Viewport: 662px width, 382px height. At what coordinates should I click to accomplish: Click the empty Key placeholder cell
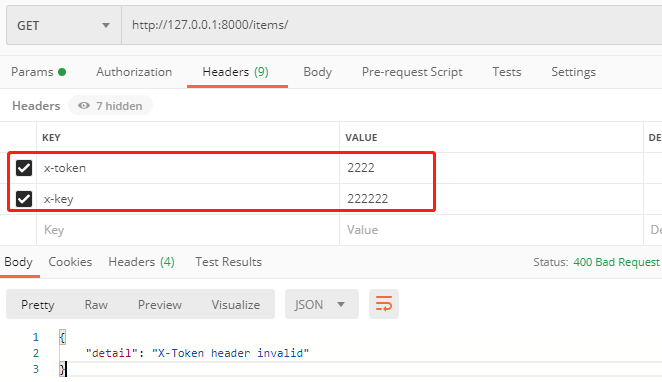click(x=188, y=230)
